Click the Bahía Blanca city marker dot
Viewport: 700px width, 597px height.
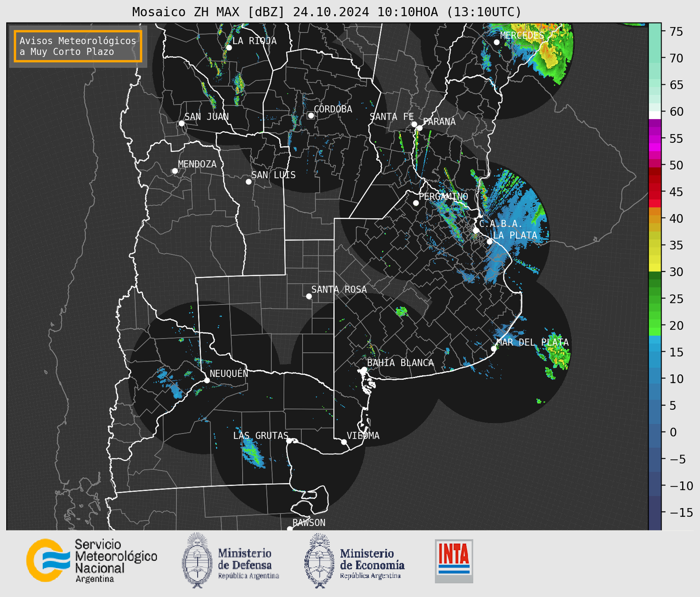pos(364,369)
